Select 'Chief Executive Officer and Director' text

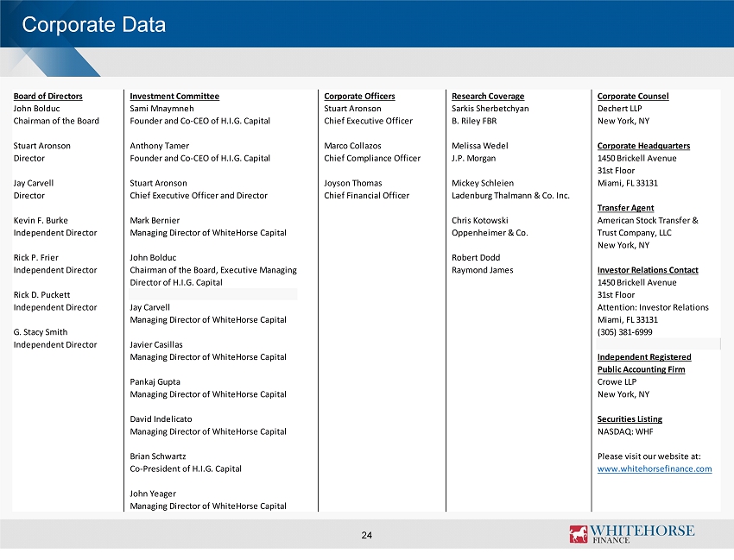pos(199,196)
